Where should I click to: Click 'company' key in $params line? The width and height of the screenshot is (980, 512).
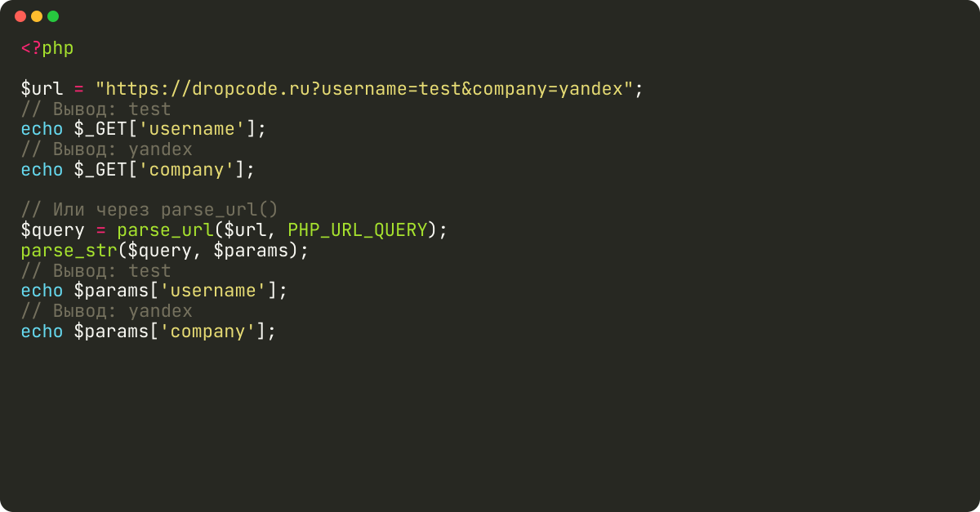click(212, 332)
